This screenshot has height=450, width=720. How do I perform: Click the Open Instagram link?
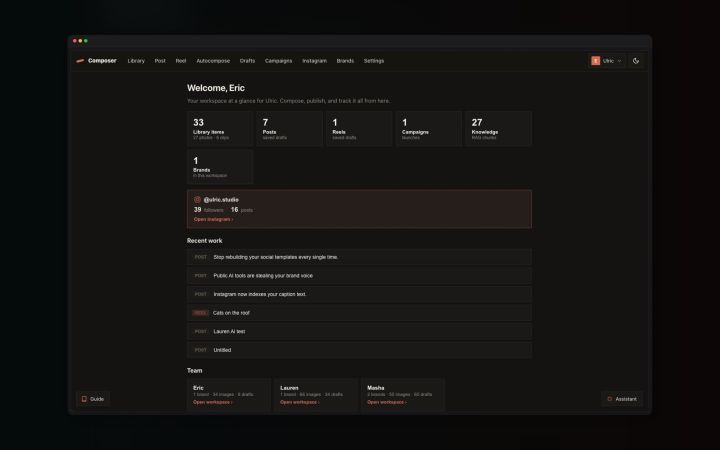[214, 219]
